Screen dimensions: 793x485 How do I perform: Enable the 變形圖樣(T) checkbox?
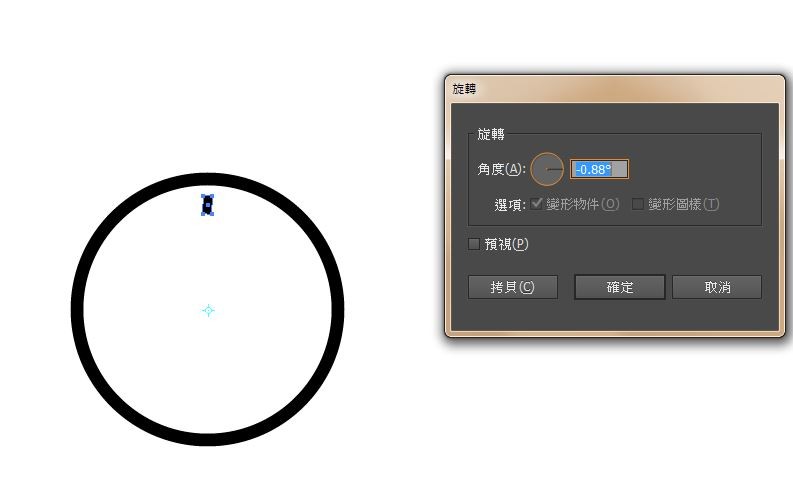coord(638,204)
